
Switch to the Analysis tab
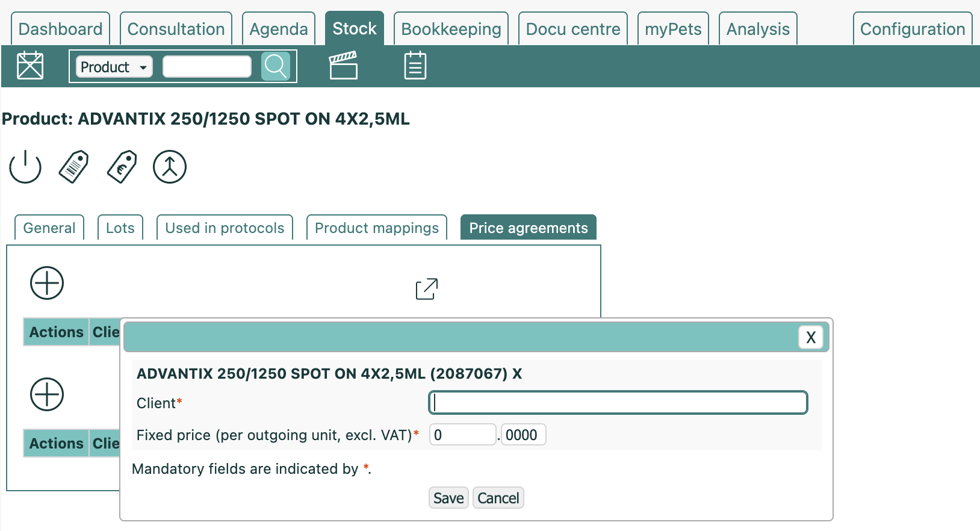point(758,29)
